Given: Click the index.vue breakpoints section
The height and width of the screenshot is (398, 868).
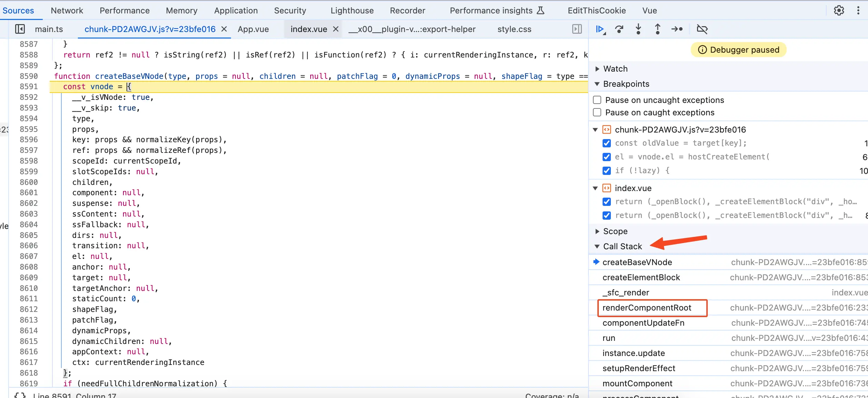Looking at the screenshot, I should pyautogui.click(x=633, y=188).
